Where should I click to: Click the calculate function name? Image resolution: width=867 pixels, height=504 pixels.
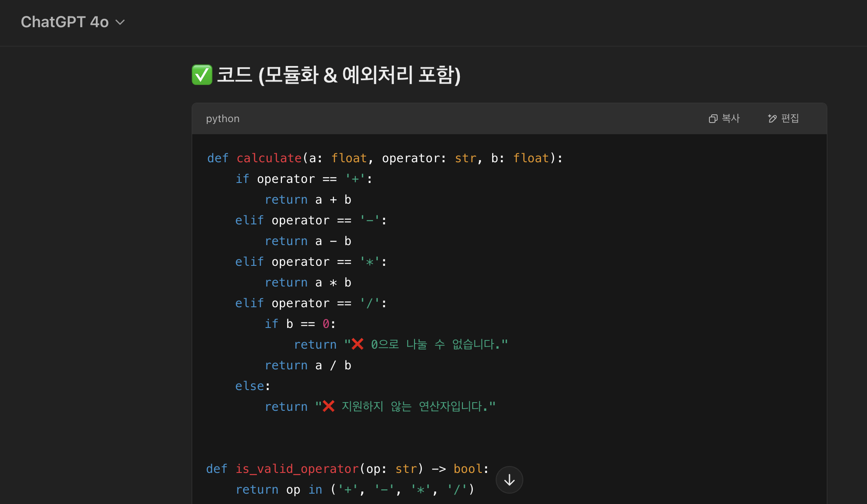(269, 158)
